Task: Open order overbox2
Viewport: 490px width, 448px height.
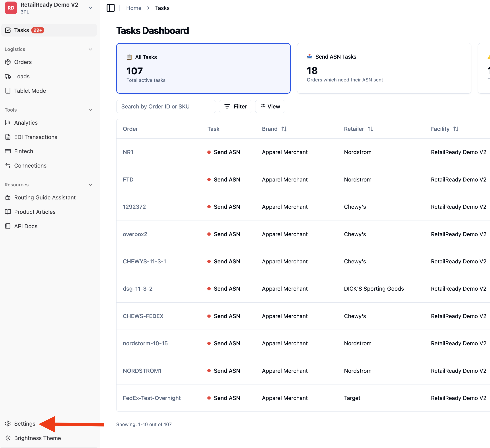Action: 135,234
